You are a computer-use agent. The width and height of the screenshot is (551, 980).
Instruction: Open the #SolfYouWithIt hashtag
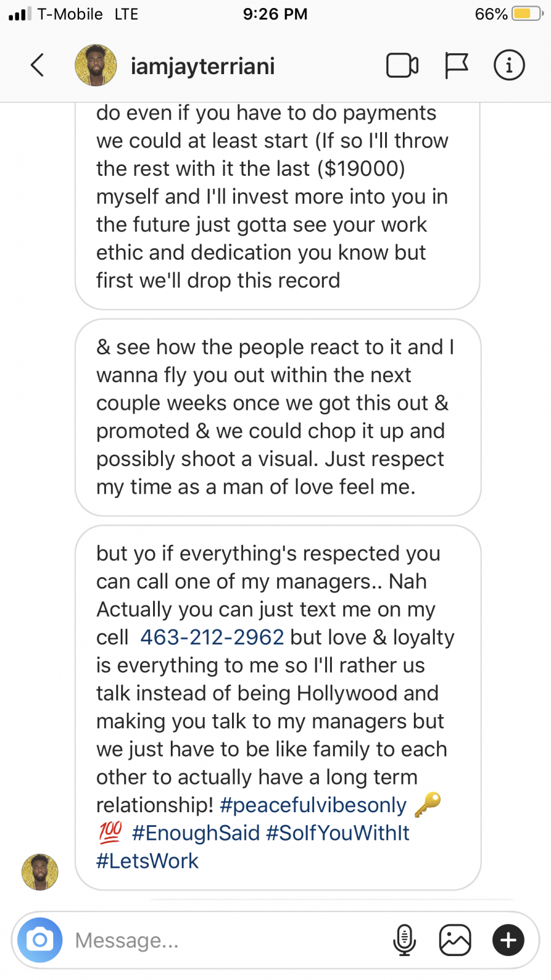tap(338, 833)
